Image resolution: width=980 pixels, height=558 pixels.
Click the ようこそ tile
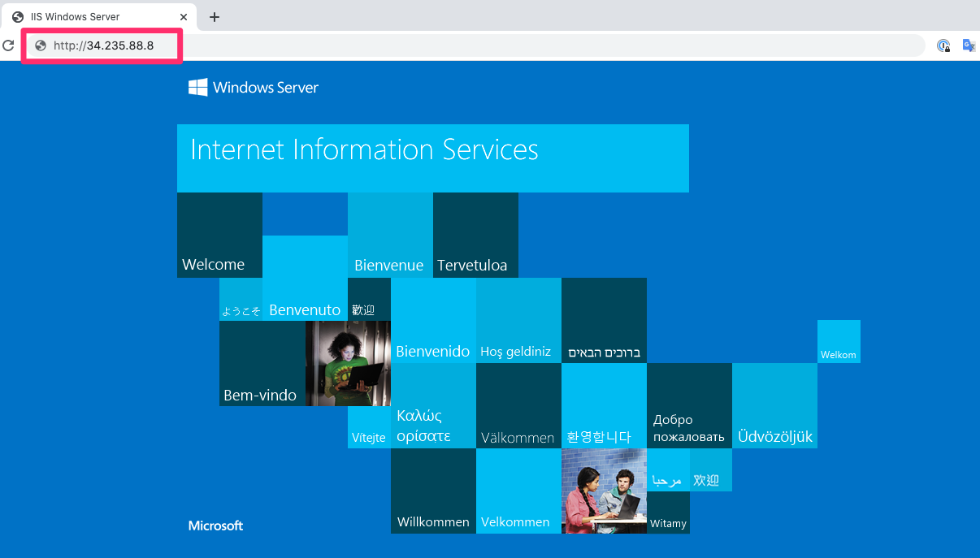click(x=241, y=300)
